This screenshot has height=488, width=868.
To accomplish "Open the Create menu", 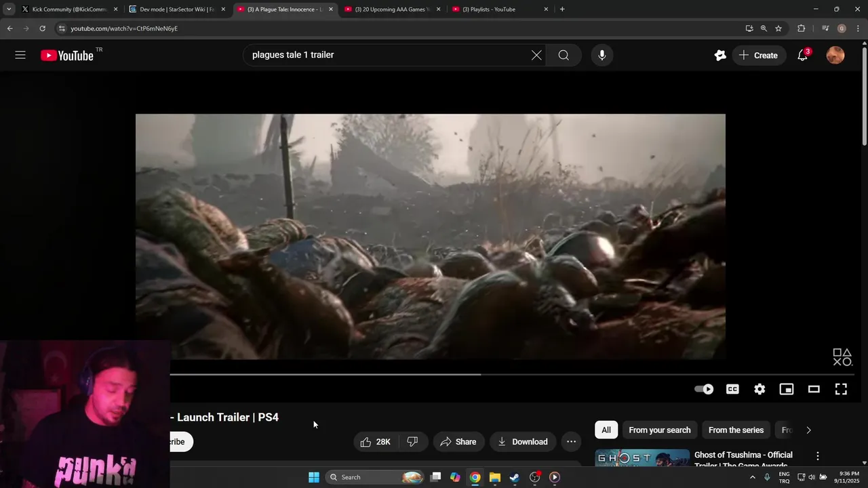I will pyautogui.click(x=758, y=56).
